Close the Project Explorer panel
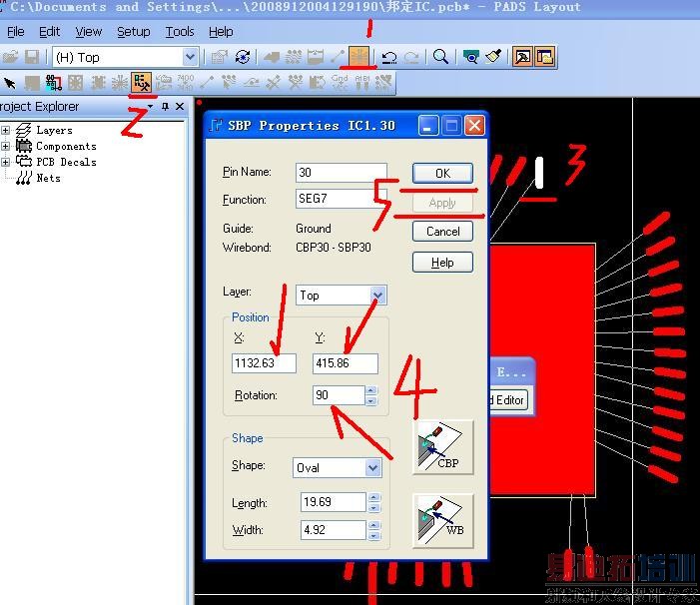700x605 pixels. [180, 107]
